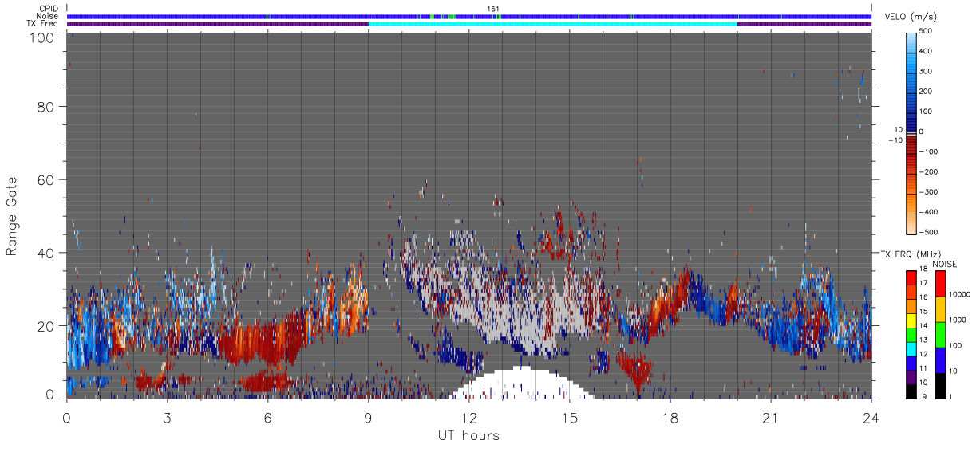Click the Range Gate axis title
The width and height of the screenshot is (980, 452).
[x=13, y=216]
